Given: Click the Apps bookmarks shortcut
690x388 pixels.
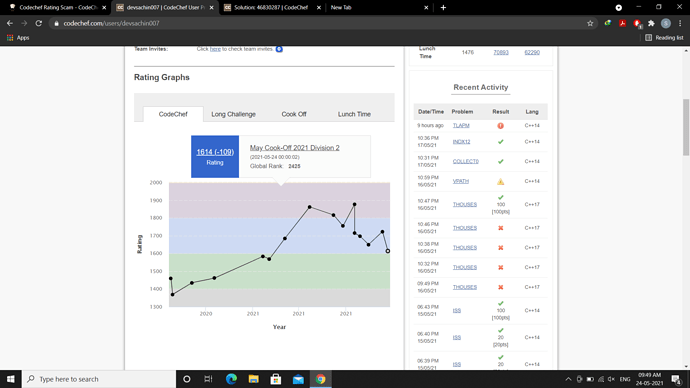Looking at the screenshot, I should point(18,38).
